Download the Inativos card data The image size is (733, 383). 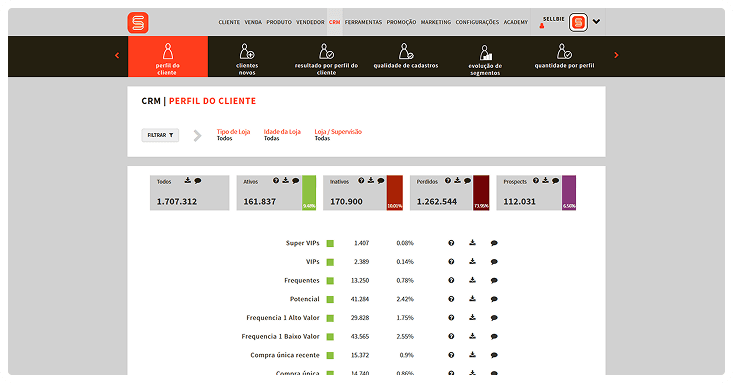371,181
